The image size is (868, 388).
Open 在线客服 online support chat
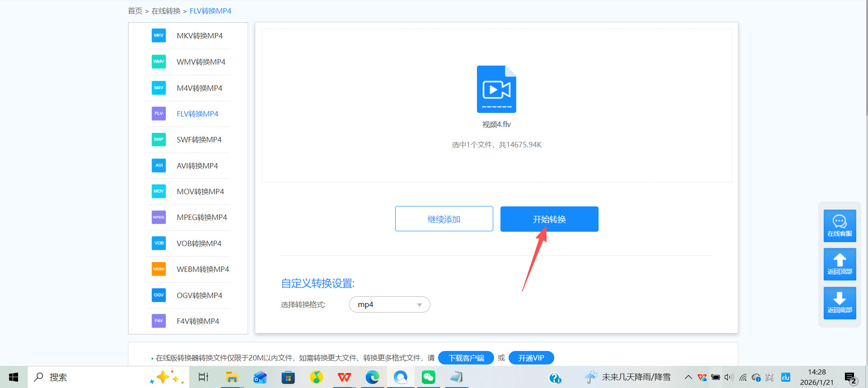coord(840,225)
